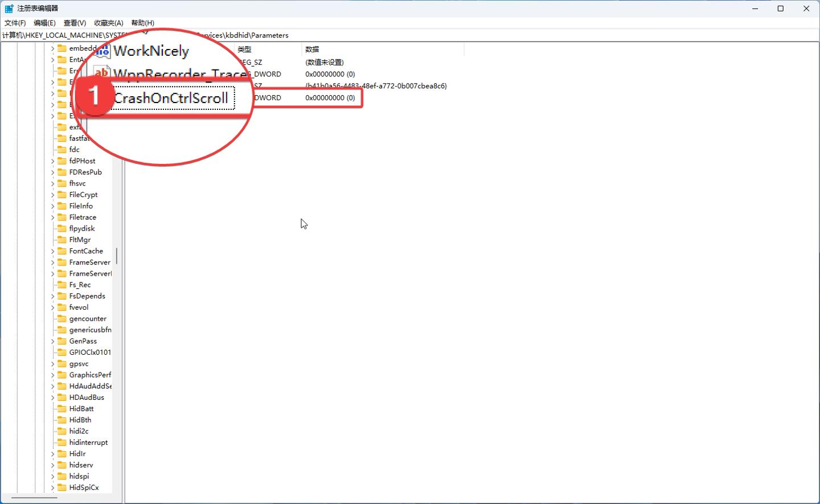Expand the GraphicsPerf key chevron
Image resolution: width=820 pixels, height=504 pixels.
[52, 375]
